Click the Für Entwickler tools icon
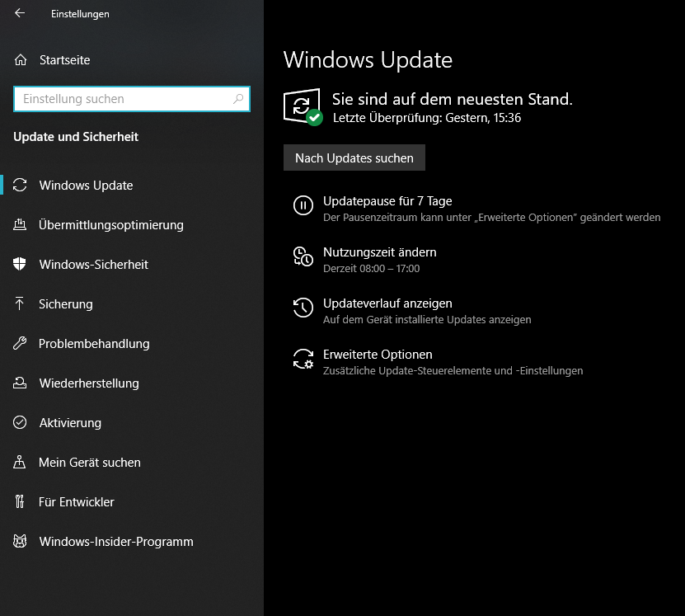 (20, 501)
